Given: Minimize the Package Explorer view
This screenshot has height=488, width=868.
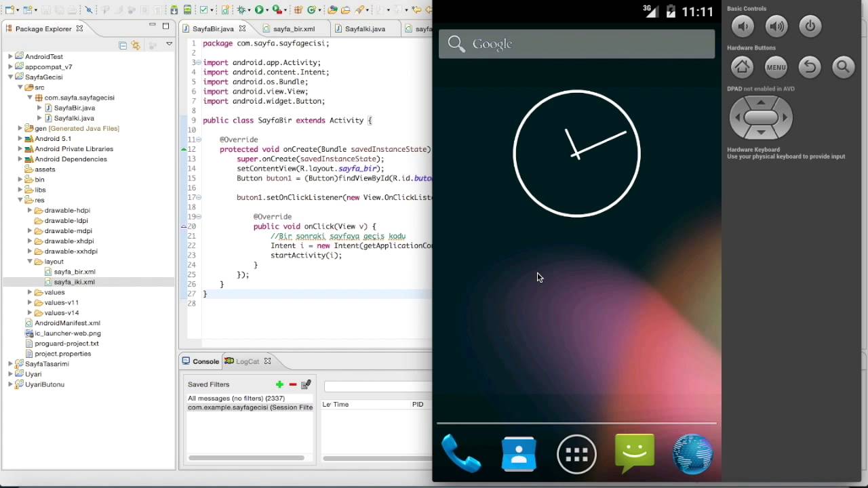Looking at the screenshot, I should [x=153, y=26].
